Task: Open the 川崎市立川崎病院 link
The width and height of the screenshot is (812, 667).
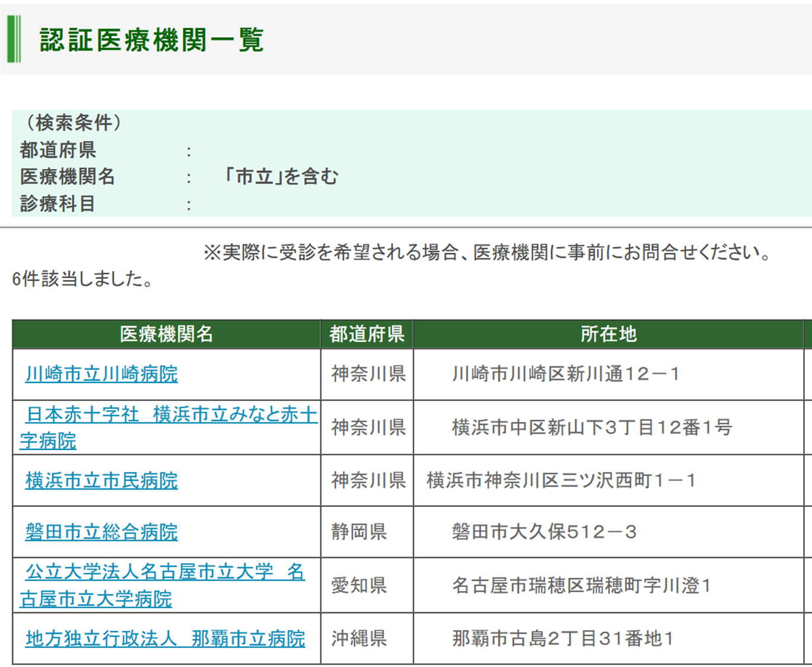Action: pyautogui.click(x=101, y=374)
